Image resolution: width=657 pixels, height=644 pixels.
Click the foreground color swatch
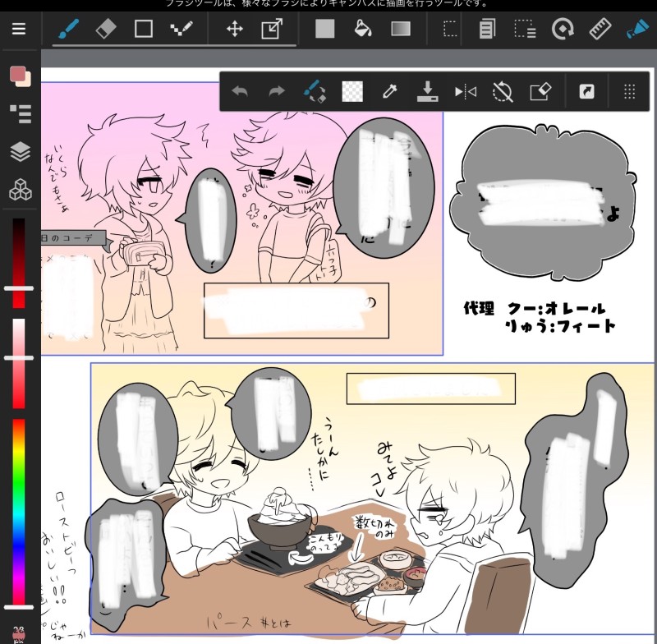pyautogui.click(x=17, y=74)
